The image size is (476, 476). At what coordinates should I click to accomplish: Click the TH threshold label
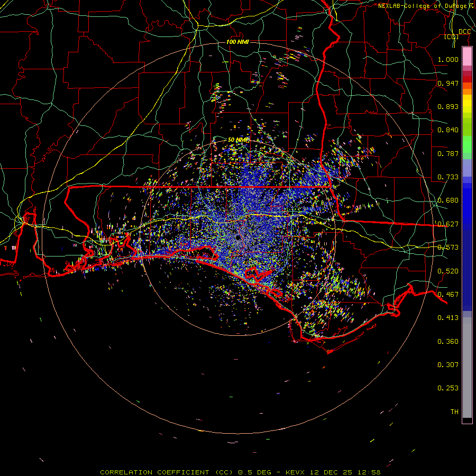pos(454,411)
